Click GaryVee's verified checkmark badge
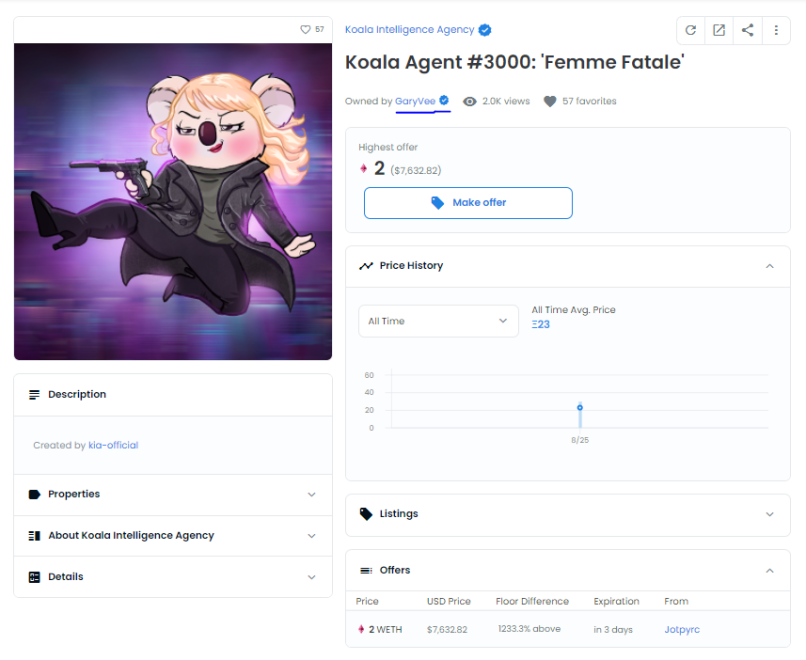Screen dimensions: 806x660 [444, 100]
